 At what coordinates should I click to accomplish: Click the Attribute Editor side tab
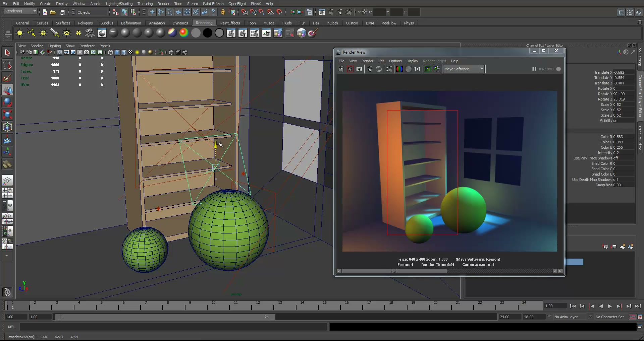[x=640, y=137]
